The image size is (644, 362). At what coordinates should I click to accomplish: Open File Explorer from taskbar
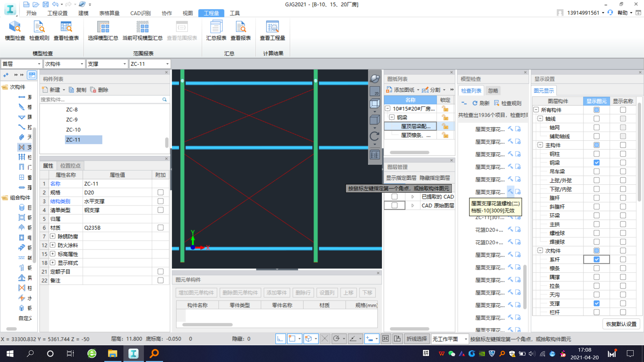tap(112, 354)
